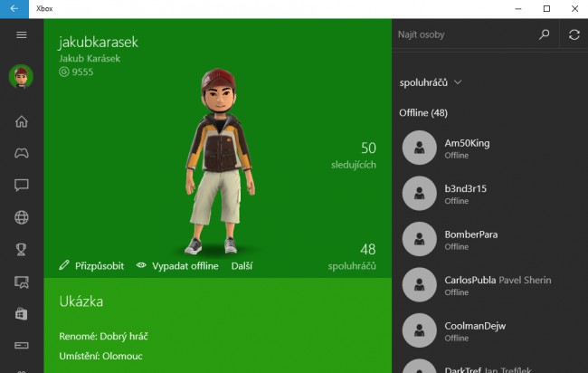
Task: Open My Games controller icon
Action: click(22, 153)
